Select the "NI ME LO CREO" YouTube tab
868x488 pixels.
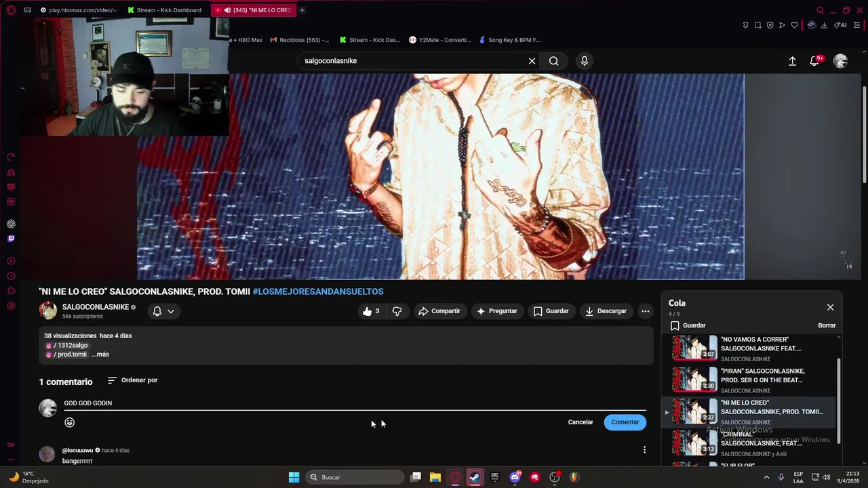tap(254, 10)
